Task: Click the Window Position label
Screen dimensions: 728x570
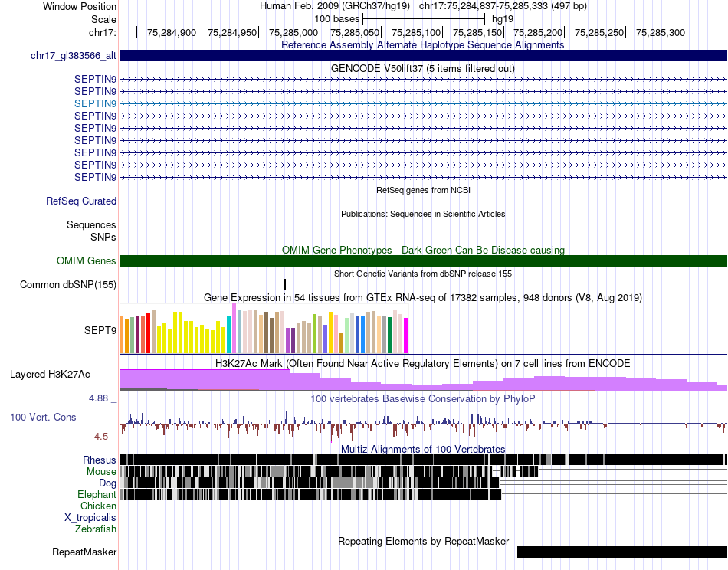Action: coord(80,6)
